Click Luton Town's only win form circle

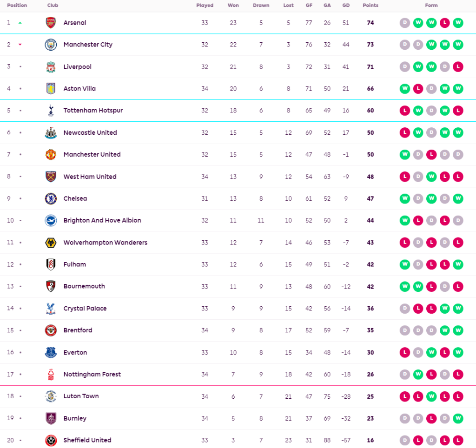(431, 396)
